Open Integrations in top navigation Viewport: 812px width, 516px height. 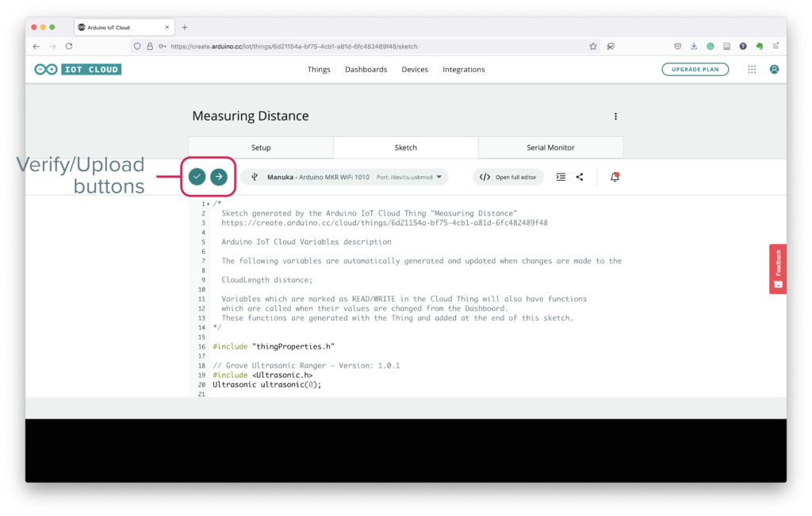click(463, 69)
